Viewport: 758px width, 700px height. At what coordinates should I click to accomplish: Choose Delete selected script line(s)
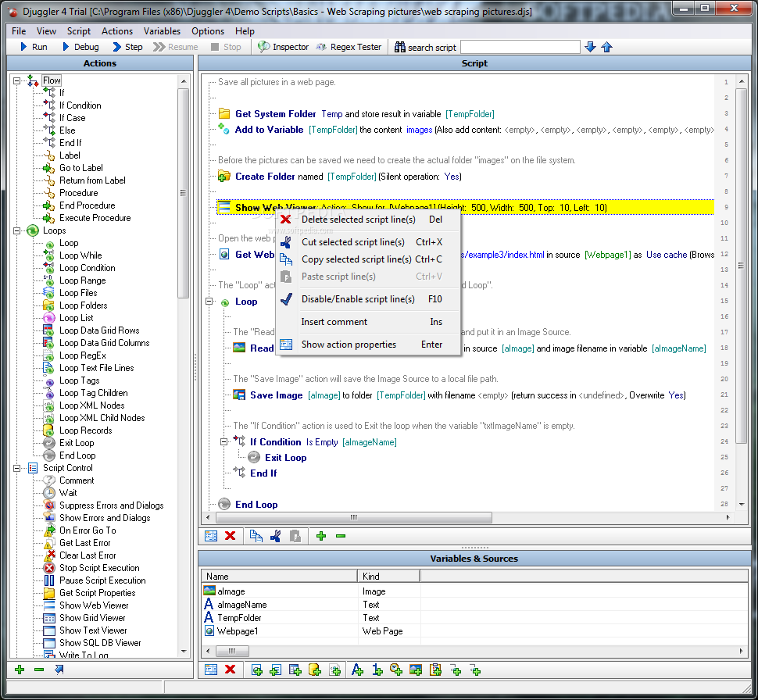368,220
